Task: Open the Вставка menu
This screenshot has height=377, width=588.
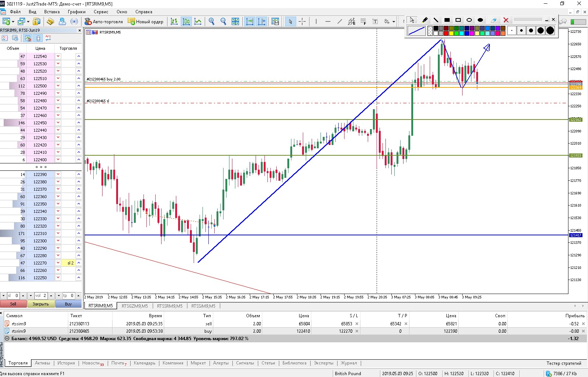Action: [x=52, y=12]
